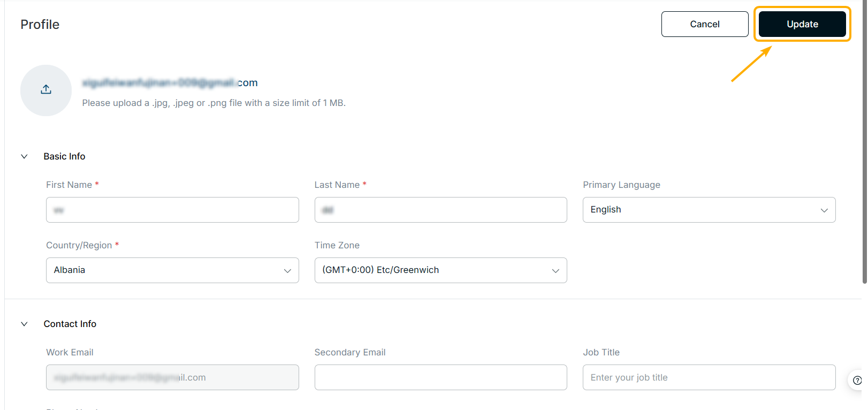Viewport: 868px width, 410px height.
Task: Click the account email address text
Action: 170,82
